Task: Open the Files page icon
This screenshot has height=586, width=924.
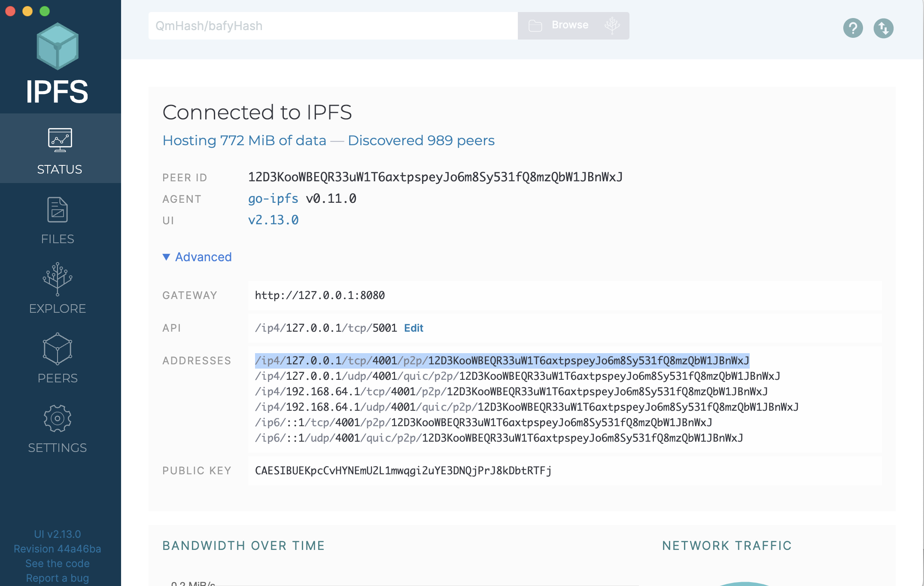Action: 58,210
